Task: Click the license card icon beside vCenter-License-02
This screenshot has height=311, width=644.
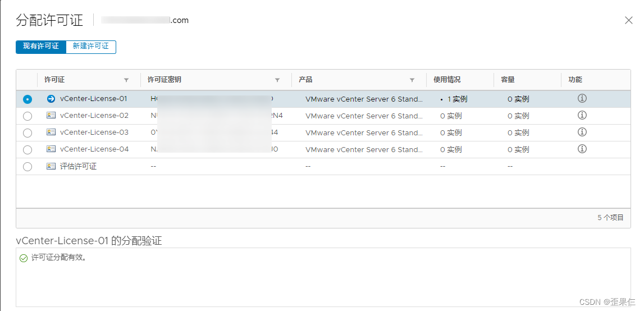Action: (51, 116)
